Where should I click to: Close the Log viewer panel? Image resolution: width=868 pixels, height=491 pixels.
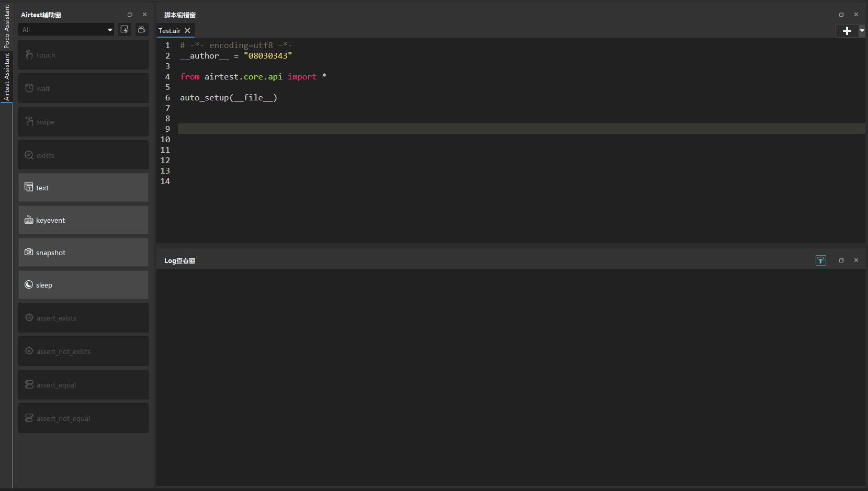856,260
